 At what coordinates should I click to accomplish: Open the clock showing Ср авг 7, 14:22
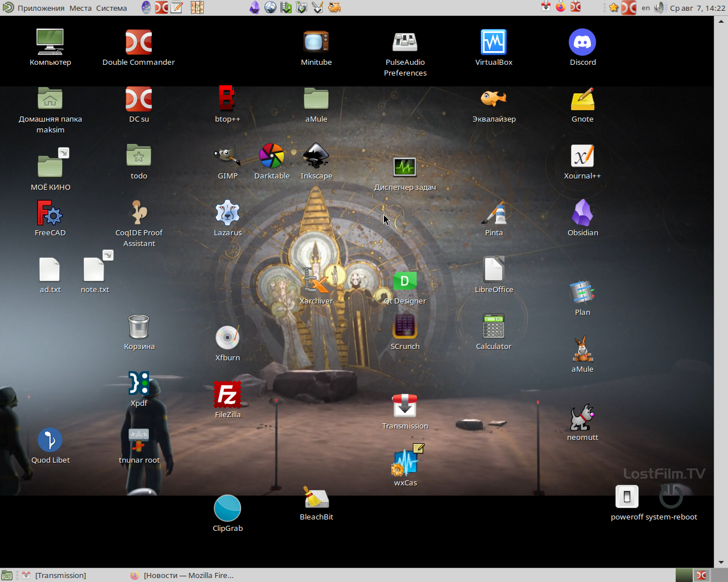(x=697, y=8)
